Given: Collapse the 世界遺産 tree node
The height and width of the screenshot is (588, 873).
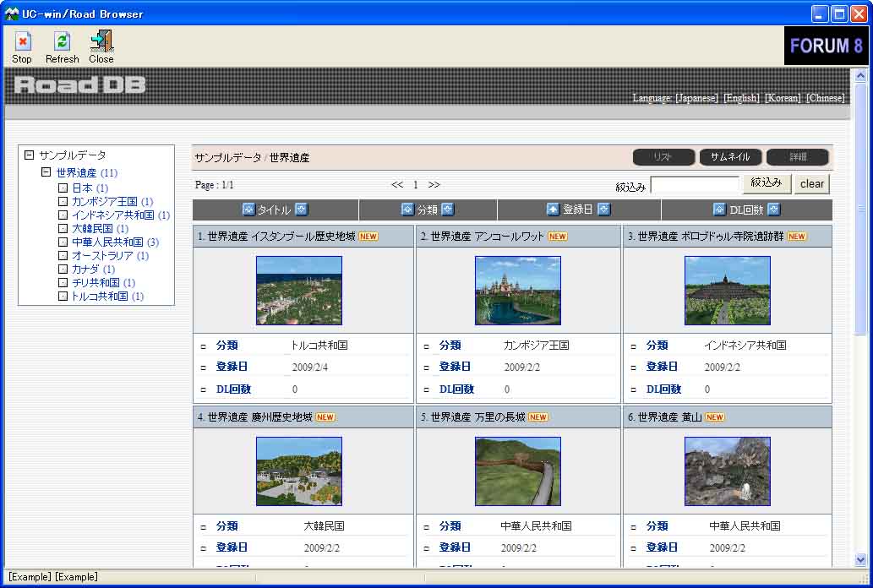Looking at the screenshot, I should (x=46, y=172).
